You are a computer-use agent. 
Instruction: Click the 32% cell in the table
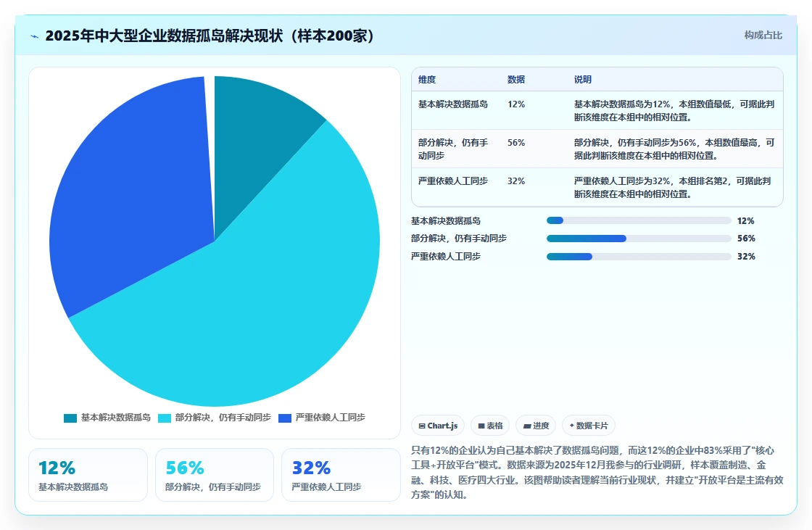click(516, 181)
